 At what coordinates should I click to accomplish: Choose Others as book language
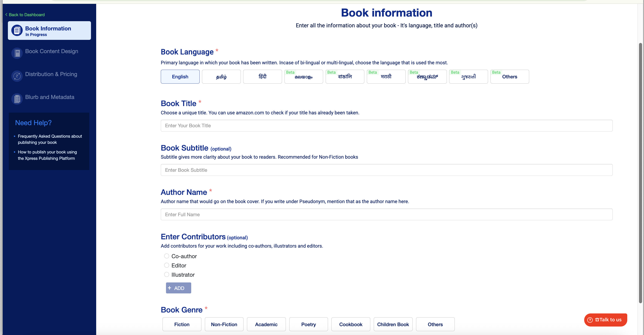[x=509, y=77]
